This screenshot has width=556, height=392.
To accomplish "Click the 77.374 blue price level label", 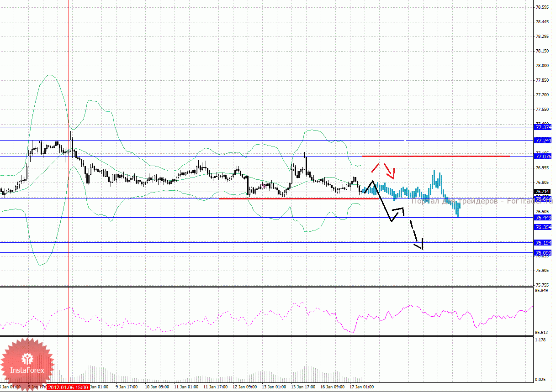I will pyautogui.click(x=543, y=127).
